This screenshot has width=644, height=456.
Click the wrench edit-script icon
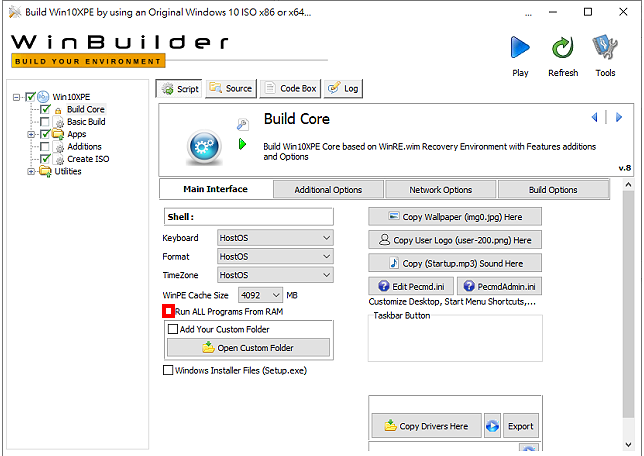(242, 124)
